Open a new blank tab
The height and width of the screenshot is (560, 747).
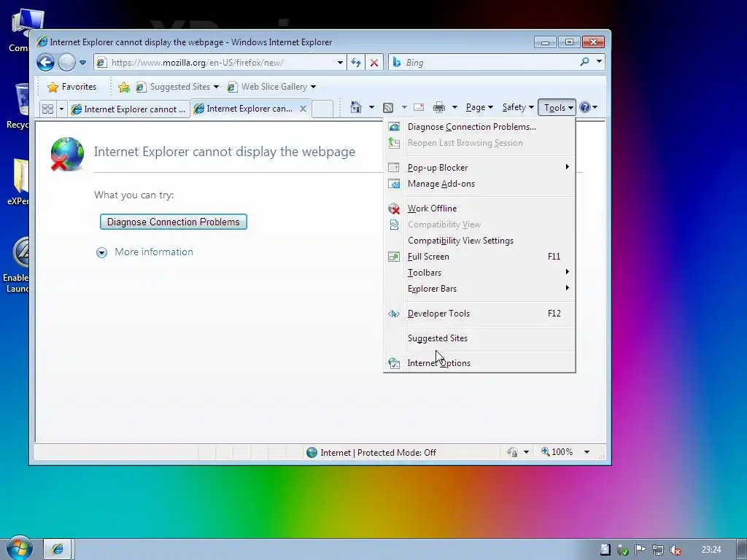tap(322, 109)
